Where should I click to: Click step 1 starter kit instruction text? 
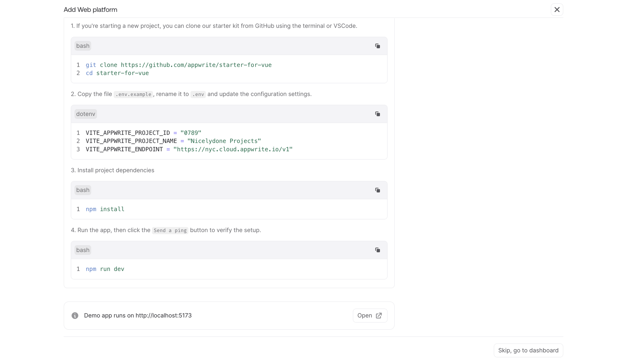[214, 26]
